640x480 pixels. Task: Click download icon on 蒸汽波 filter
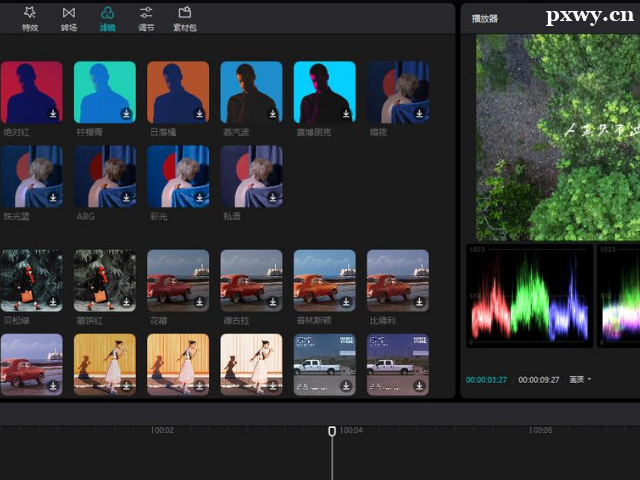[x=273, y=114]
